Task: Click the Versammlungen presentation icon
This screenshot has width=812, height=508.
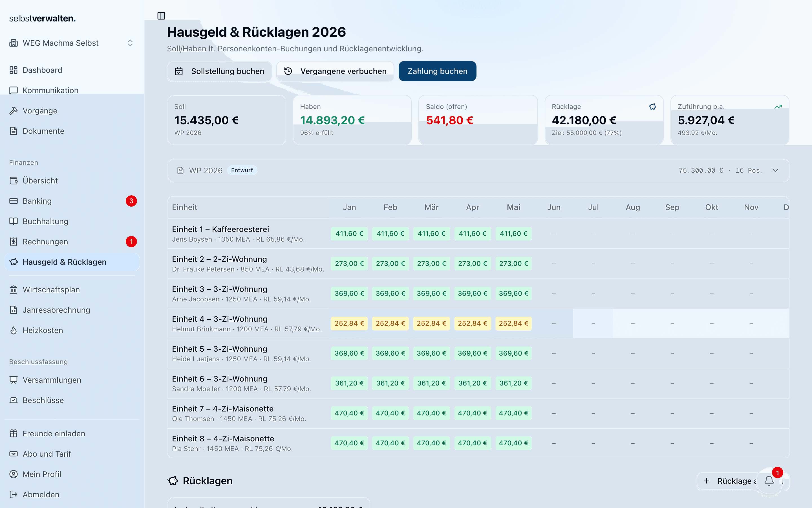Action: (x=14, y=380)
